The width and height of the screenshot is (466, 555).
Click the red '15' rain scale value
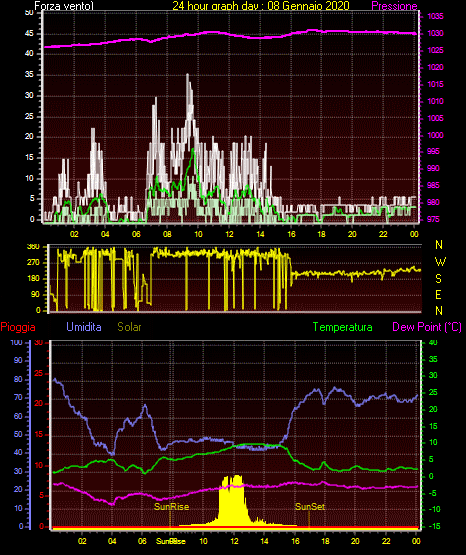38,435
